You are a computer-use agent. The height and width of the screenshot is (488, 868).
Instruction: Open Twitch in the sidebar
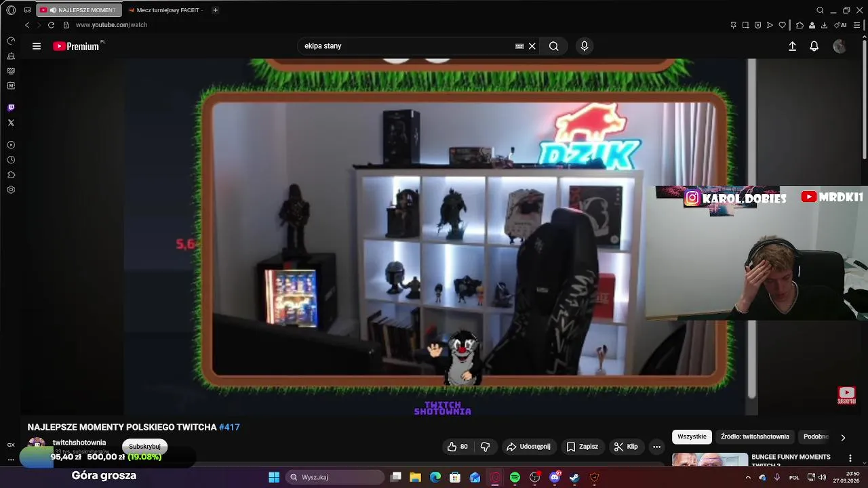click(11, 108)
